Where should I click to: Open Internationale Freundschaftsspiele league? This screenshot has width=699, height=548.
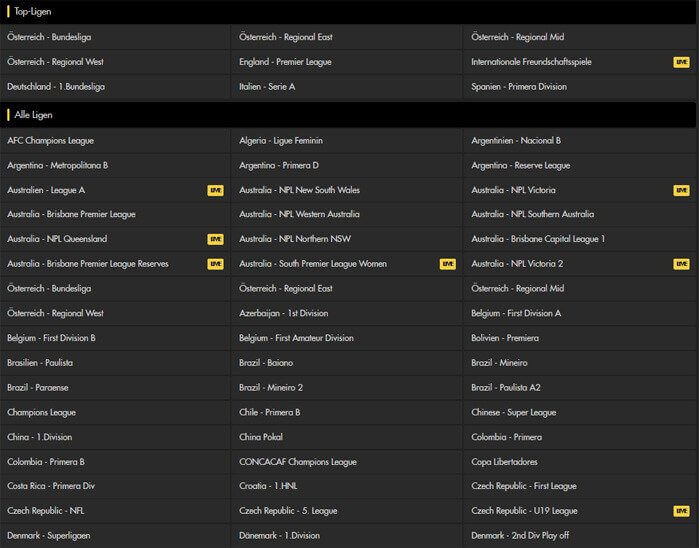(x=580, y=62)
